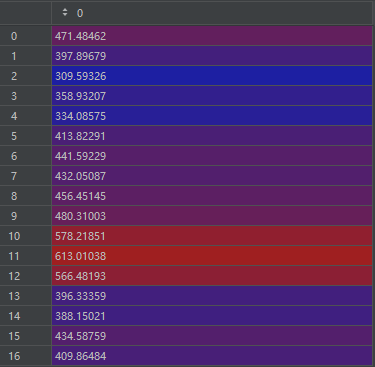Select cell with value 471.48462
The height and width of the screenshot is (367, 375).
point(212,36)
